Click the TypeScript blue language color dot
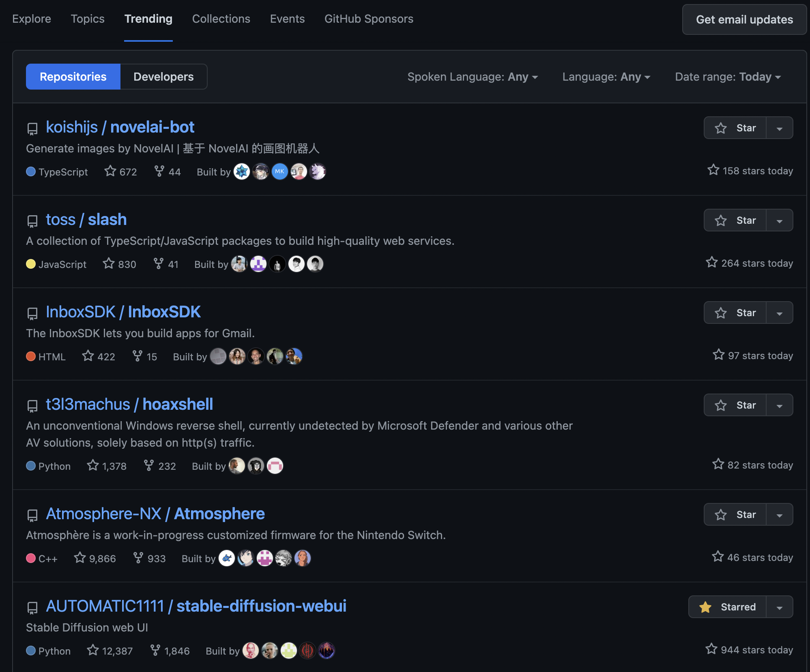 31,171
